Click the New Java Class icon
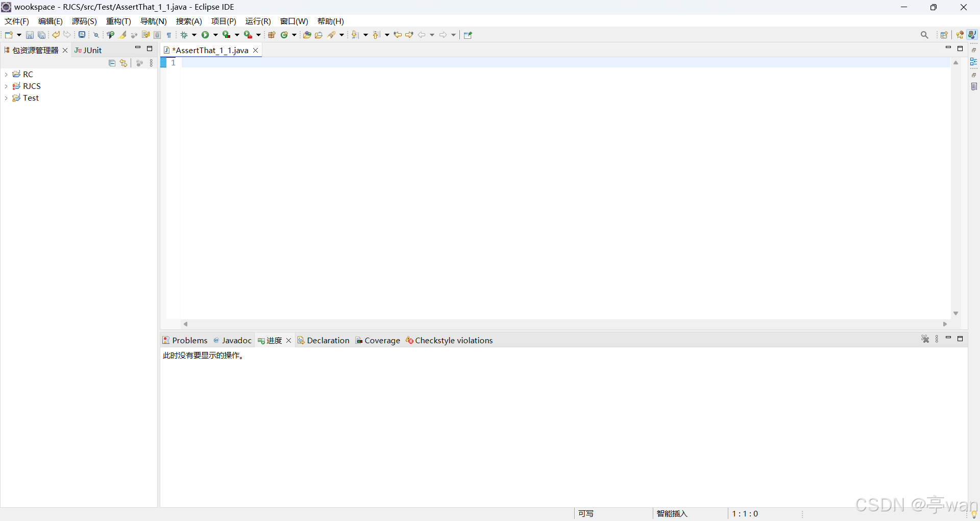This screenshot has width=980, height=521. (x=284, y=35)
